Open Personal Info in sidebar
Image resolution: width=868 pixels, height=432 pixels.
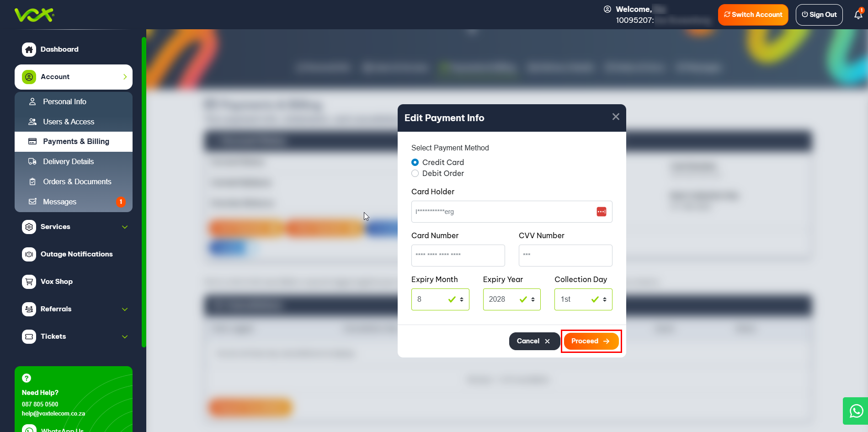click(64, 101)
